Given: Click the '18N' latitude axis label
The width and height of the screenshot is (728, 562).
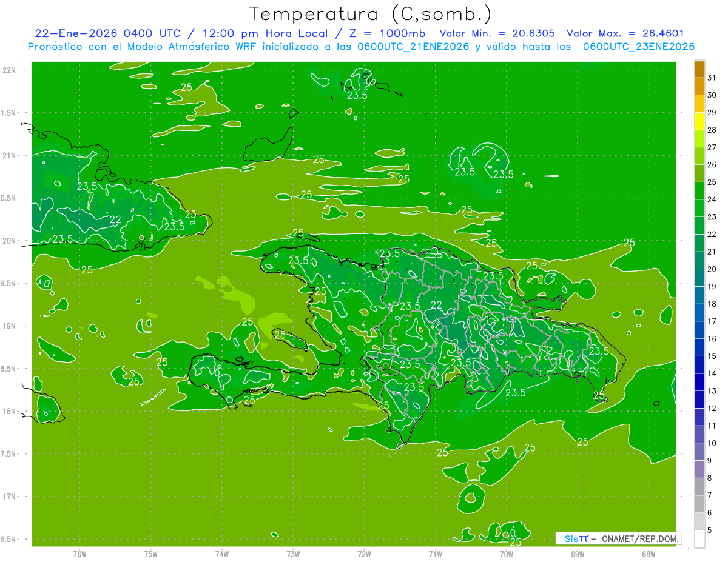Looking at the screenshot, I should pyautogui.click(x=8, y=411).
